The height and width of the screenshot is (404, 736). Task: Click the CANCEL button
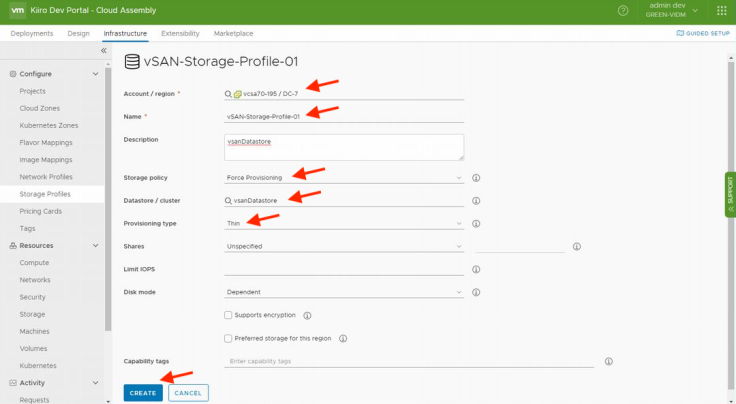pos(188,393)
